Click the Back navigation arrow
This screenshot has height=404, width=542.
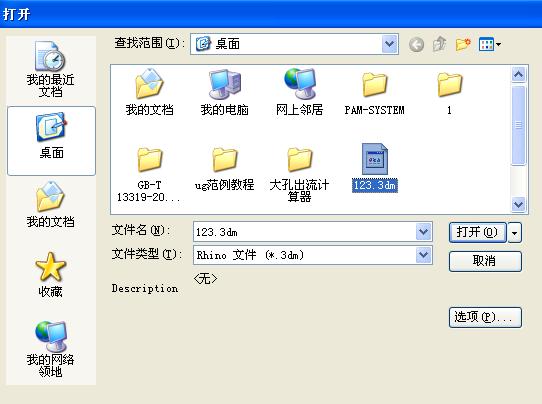click(x=416, y=44)
